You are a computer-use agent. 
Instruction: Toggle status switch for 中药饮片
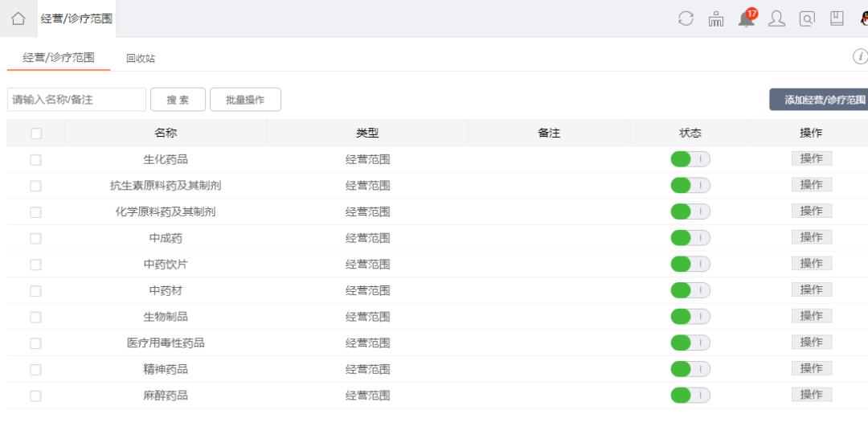pyautogui.click(x=690, y=265)
